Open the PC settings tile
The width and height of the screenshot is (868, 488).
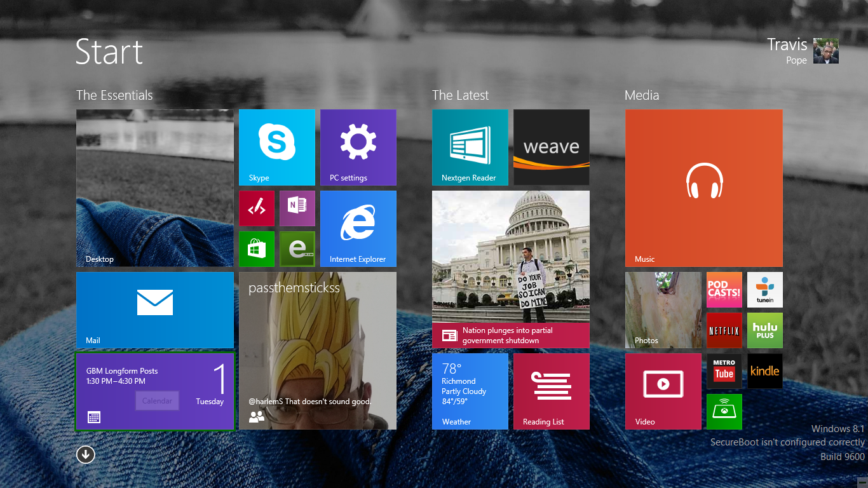[358, 147]
